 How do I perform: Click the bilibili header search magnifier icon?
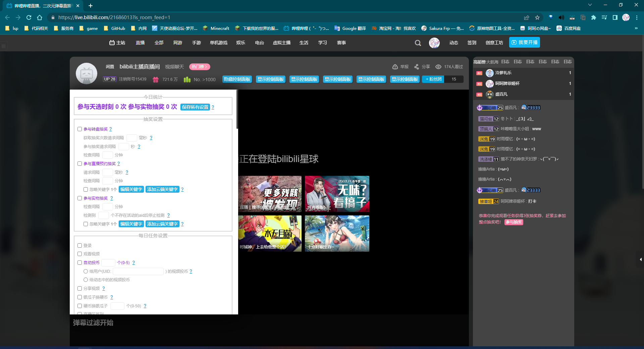(x=418, y=43)
